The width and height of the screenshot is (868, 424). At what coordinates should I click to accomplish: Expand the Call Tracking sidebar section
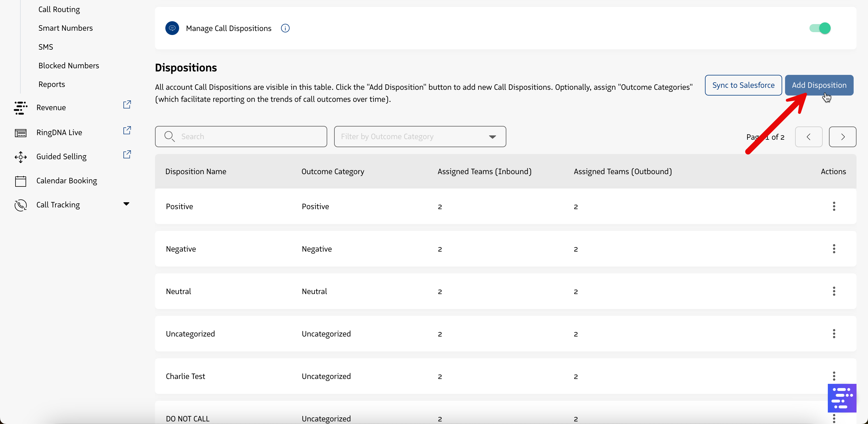point(126,204)
